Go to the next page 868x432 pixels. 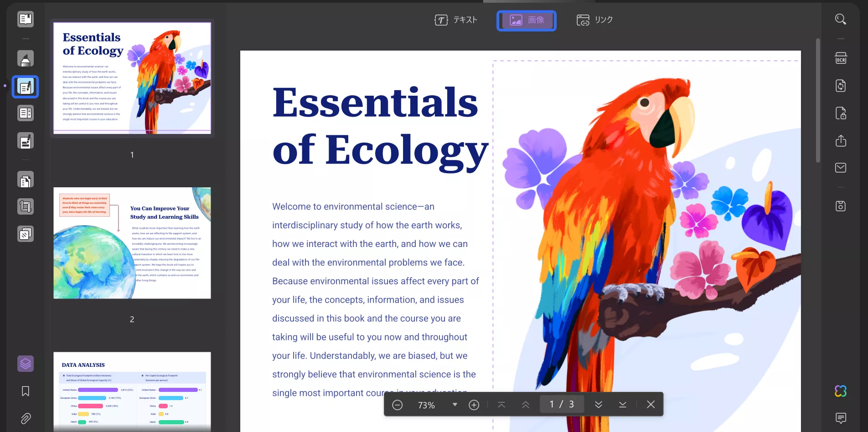point(599,405)
